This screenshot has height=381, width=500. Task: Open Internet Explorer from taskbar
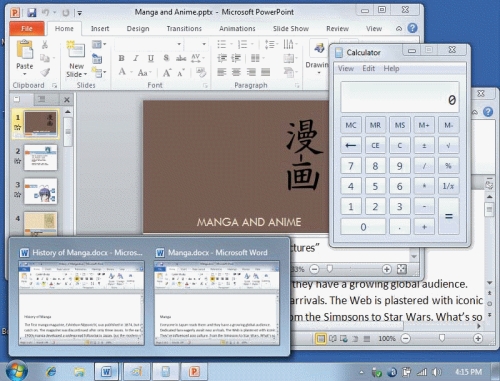(51, 371)
